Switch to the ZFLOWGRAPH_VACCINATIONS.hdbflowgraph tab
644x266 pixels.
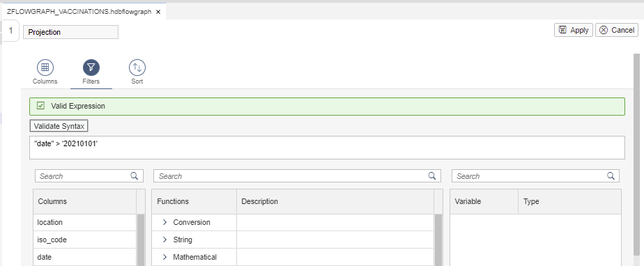tap(79, 12)
